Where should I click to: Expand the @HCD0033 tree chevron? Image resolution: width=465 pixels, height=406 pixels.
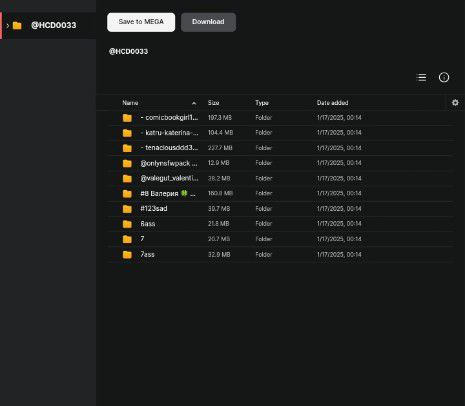pos(7,25)
